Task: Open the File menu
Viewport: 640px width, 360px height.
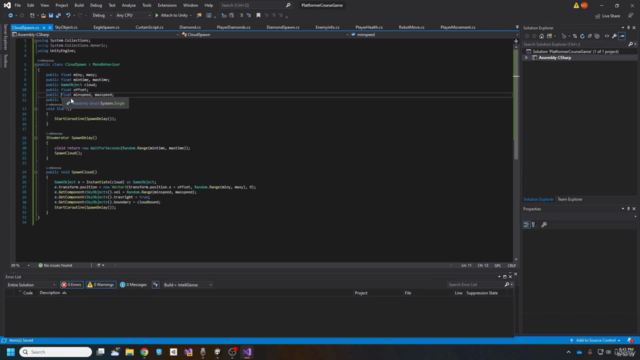Action: tap(18, 5)
